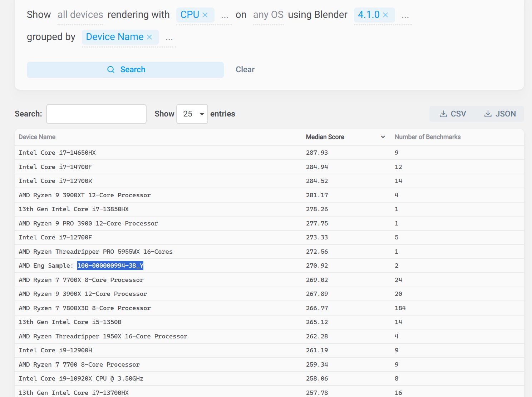Open the 'all devices' selector
Image resolution: width=532 pixels, height=397 pixels.
coord(80,15)
